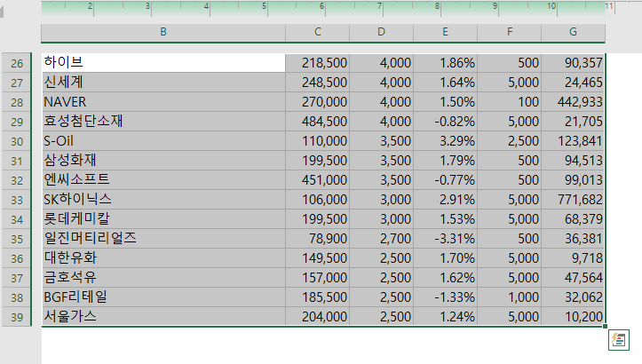642x364 pixels.
Task: Click the 2.91% cell
Action: pyautogui.click(x=445, y=200)
